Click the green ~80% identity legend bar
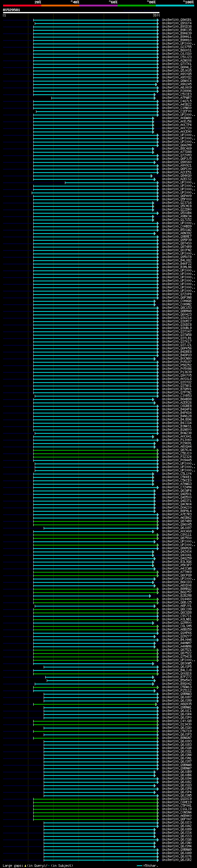 [136, 6]
